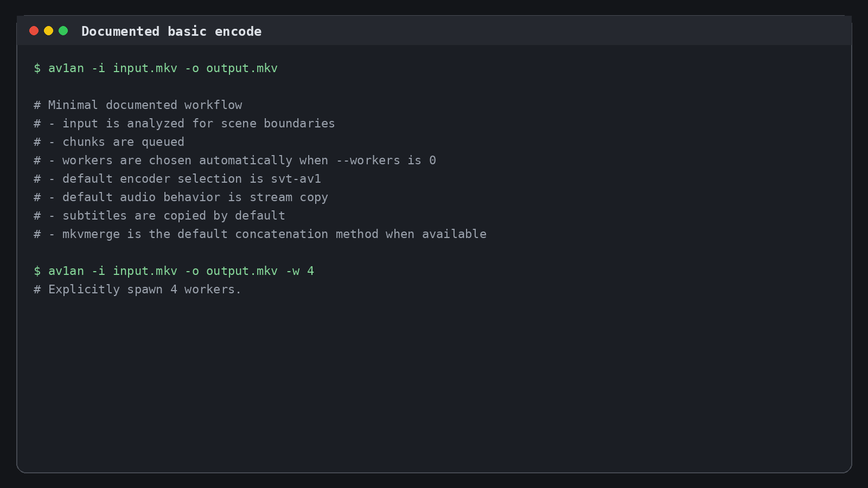Click the red close window dot

[x=34, y=31]
